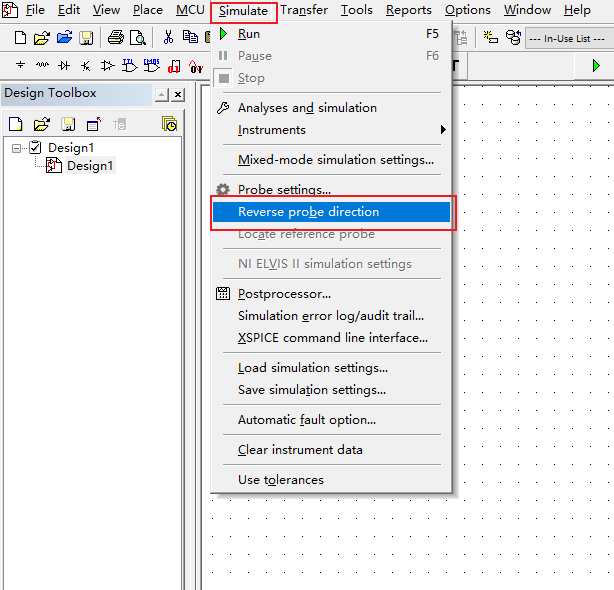Open the Reports menu
Viewport: 614px width, 590px height.
pos(409,10)
